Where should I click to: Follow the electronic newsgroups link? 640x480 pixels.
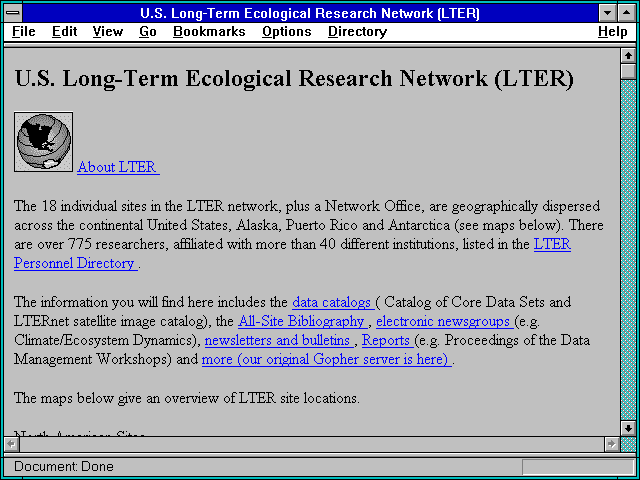click(x=445, y=321)
